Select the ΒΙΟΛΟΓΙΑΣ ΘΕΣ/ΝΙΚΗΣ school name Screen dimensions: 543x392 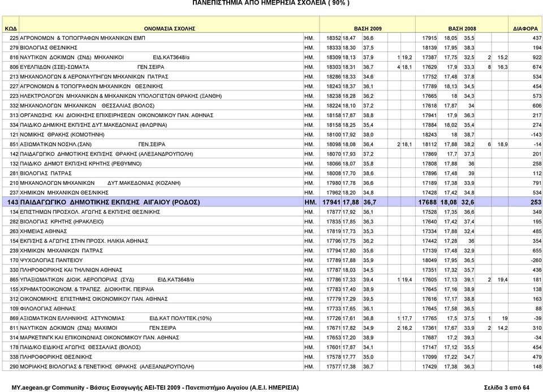coord(49,48)
